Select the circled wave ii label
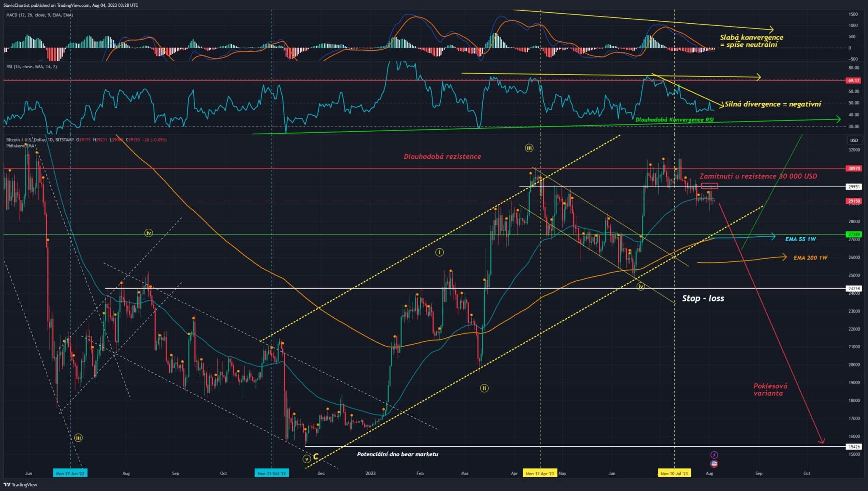Image resolution: width=868 pixels, height=491 pixels. (484, 388)
